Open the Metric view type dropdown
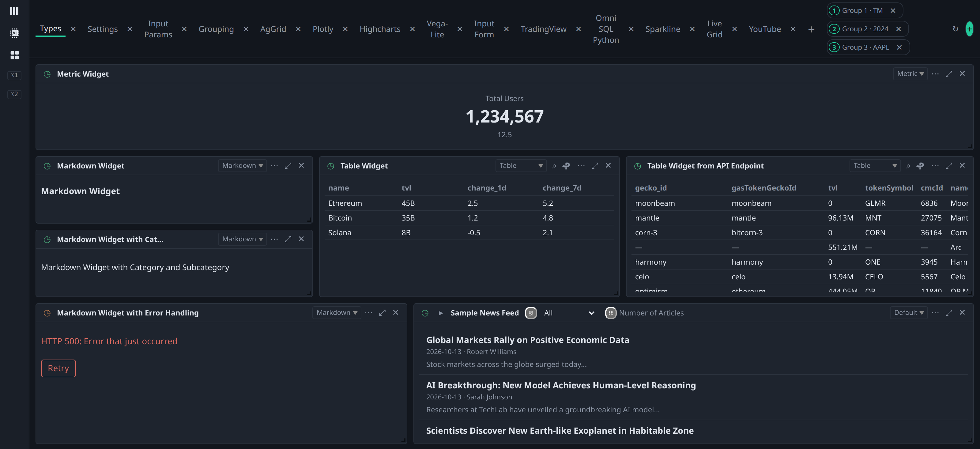 coord(910,74)
